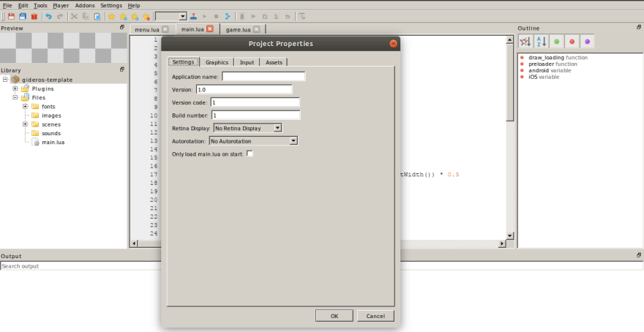
Task: Open the Tools menu
Action: click(40, 5)
